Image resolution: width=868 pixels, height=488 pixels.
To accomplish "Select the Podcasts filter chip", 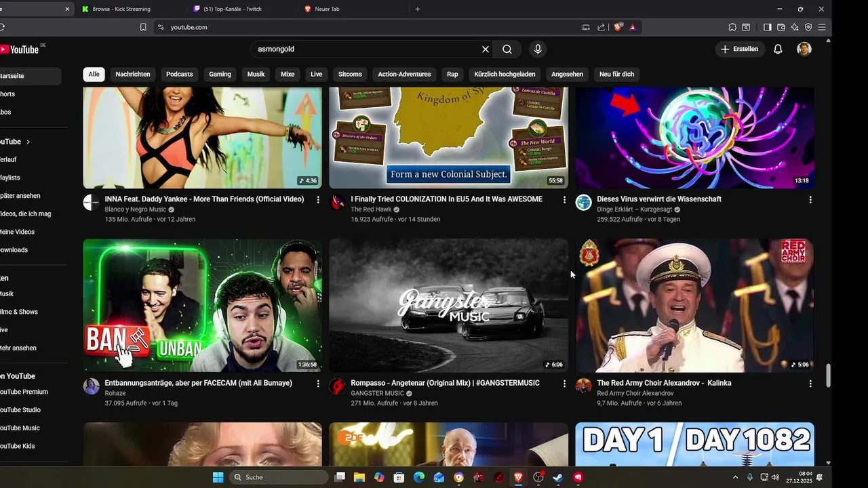I will [180, 74].
